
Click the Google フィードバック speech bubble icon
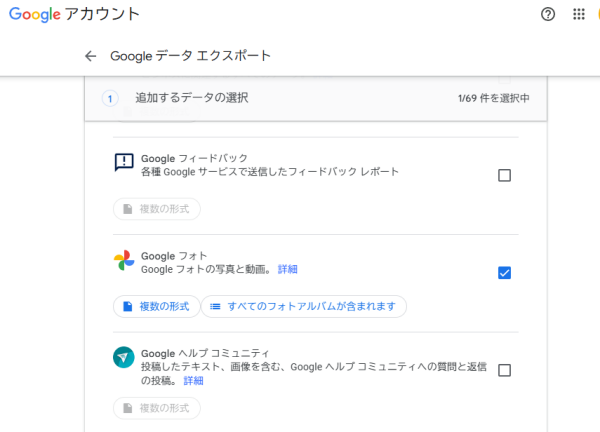coord(124,163)
